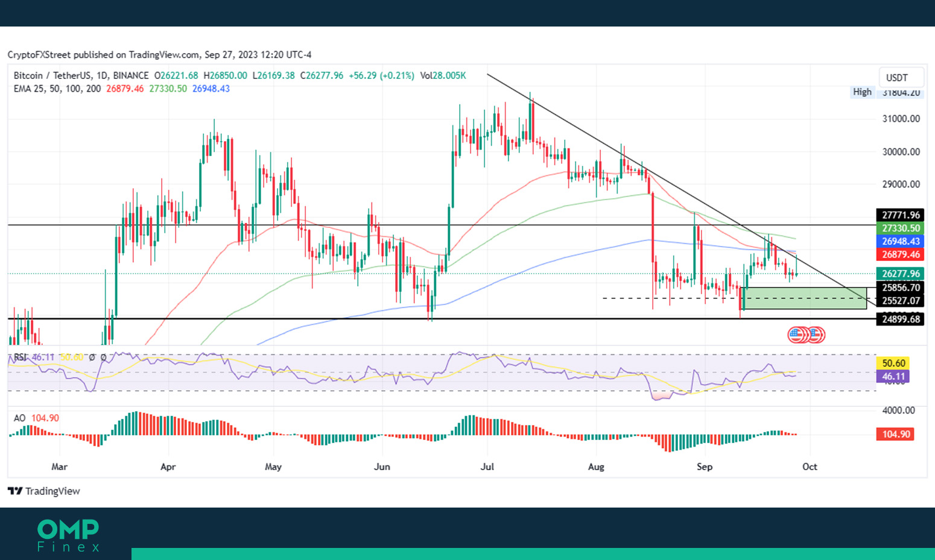Viewport: 935px width, 560px height.
Task: Click the RSI indicator label
Action: (x=20, y=357)
